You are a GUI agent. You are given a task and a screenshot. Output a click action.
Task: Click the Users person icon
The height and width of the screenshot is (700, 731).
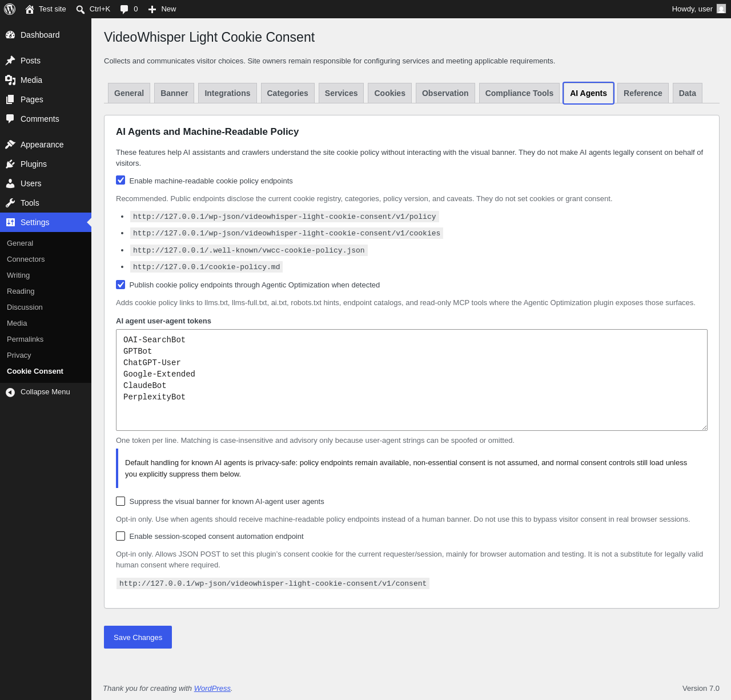(10, 183)
